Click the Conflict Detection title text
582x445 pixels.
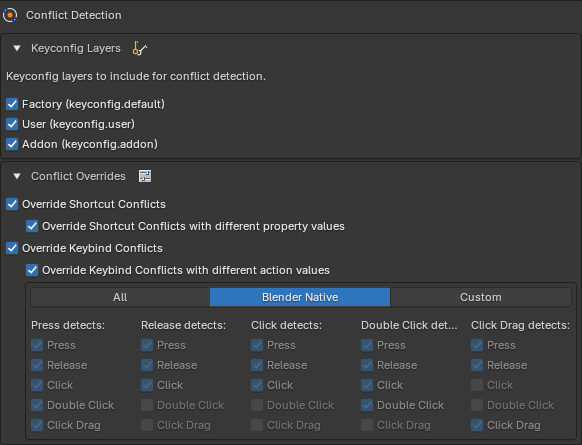73,15
